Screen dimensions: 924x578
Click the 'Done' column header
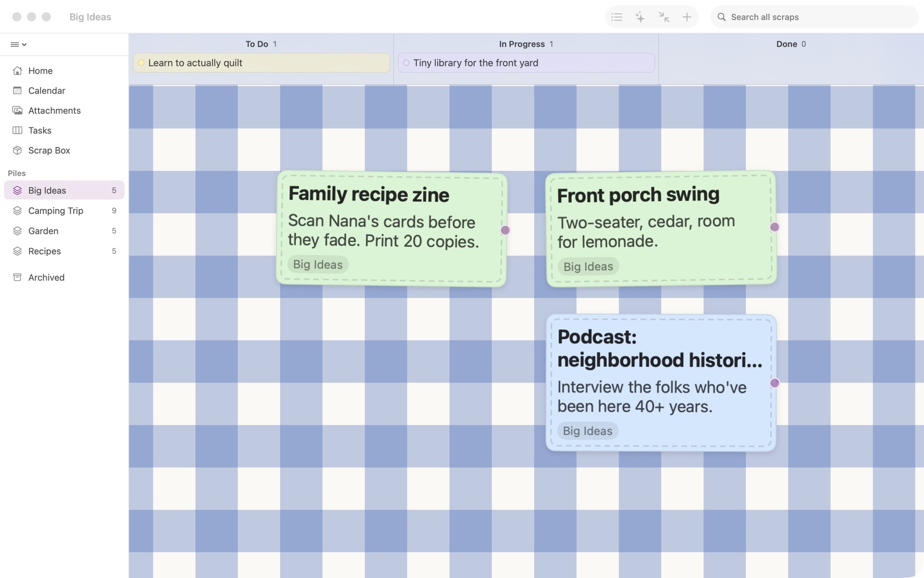[786, 44]
